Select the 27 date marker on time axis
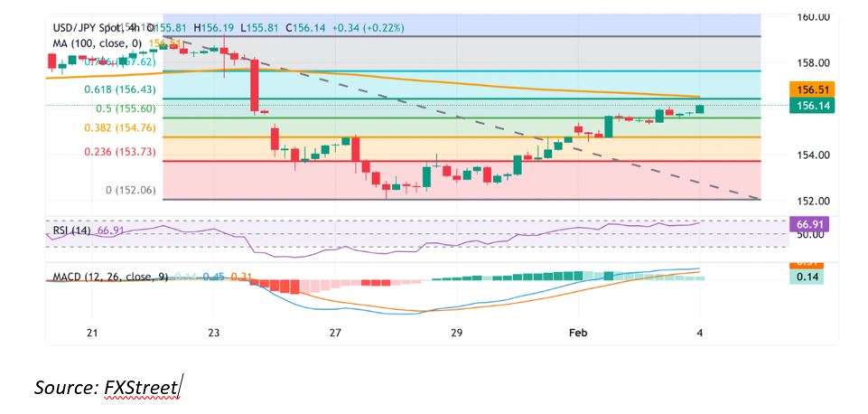The height and width of the screenshot is (414, 868). pyautogui.click(x=335, y=334)
